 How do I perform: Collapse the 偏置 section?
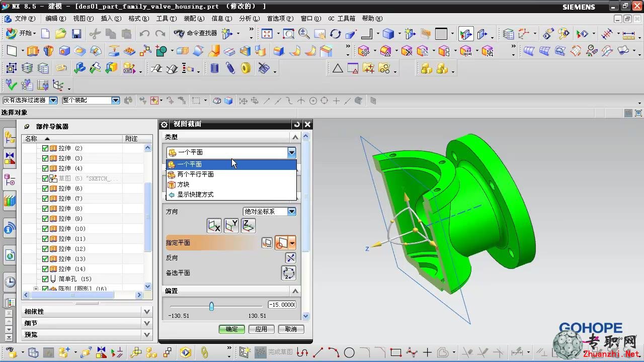[295, 291]
